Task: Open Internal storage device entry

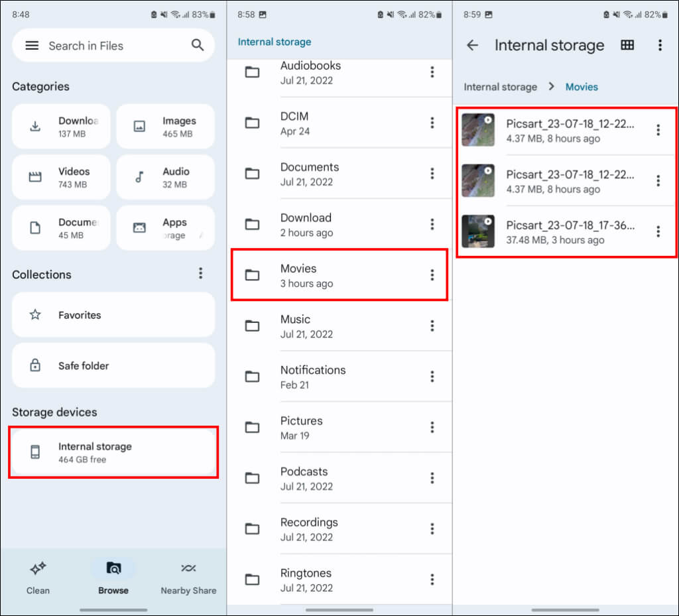Action: (x=113, y=452)
